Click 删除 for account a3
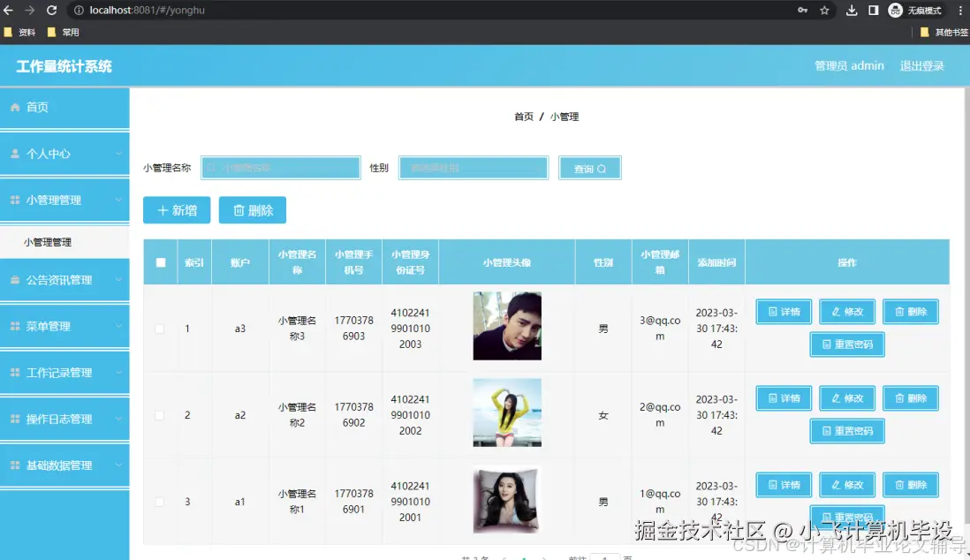The image size is (970, 560). [x=911, y=312]
